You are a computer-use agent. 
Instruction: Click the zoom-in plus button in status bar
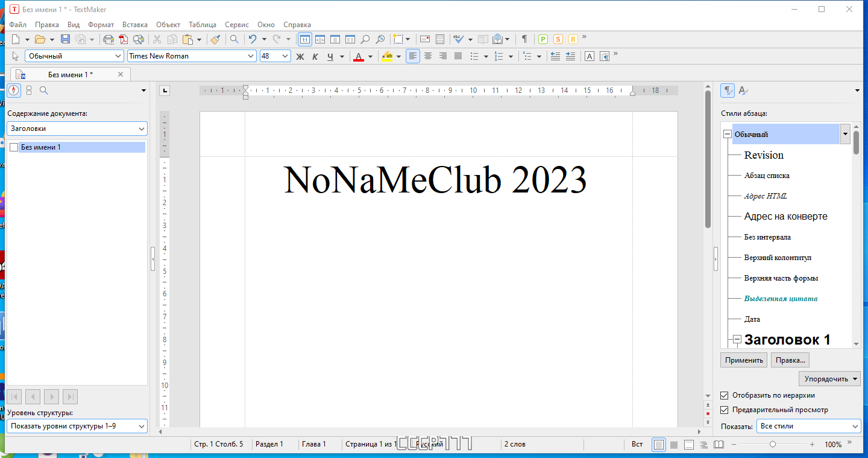click(812, 444)
